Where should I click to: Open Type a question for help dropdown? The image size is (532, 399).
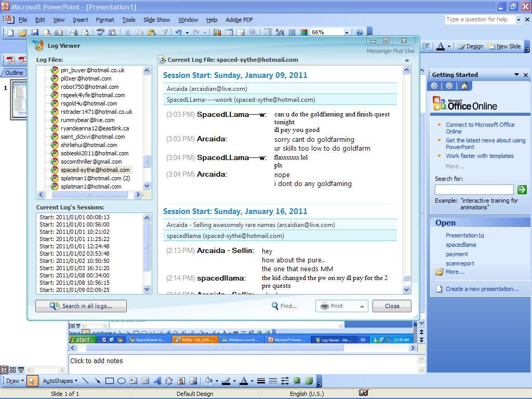point(518,20)
